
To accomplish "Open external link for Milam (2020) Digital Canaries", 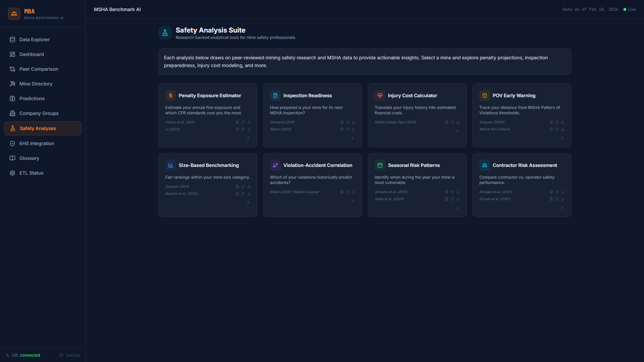I will [347, 192].
